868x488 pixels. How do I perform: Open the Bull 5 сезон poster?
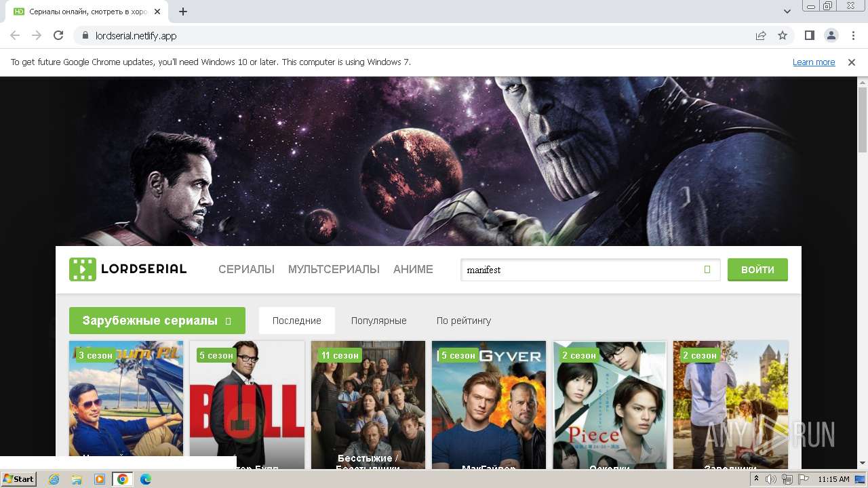pos(247,405)
